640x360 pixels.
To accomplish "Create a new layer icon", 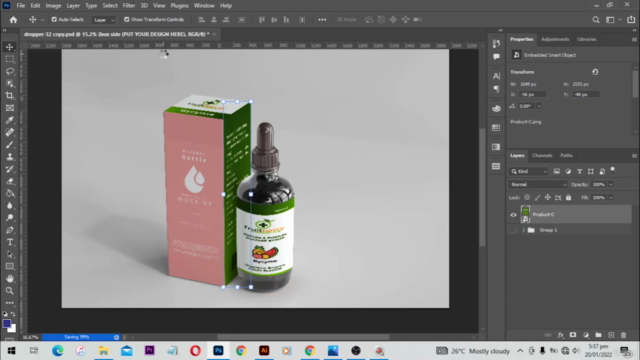I will pyautogui.click(x=611, y=335).
